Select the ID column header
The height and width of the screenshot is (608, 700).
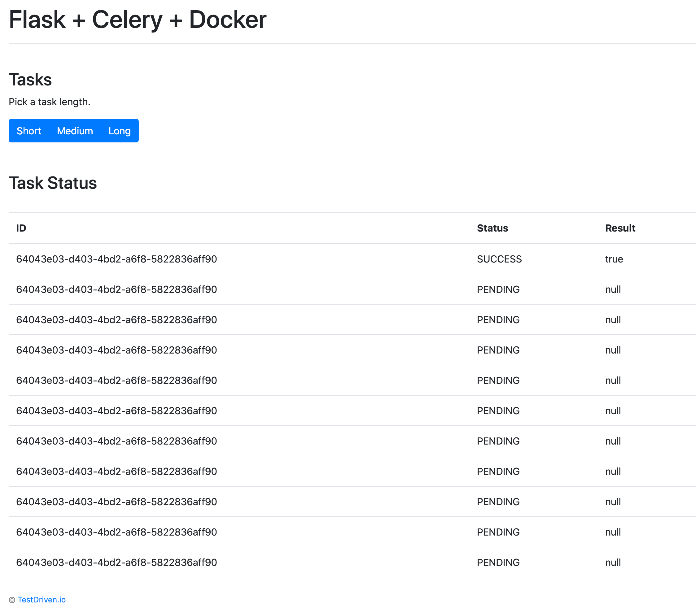pyautogui.click(x=21, y=228)
